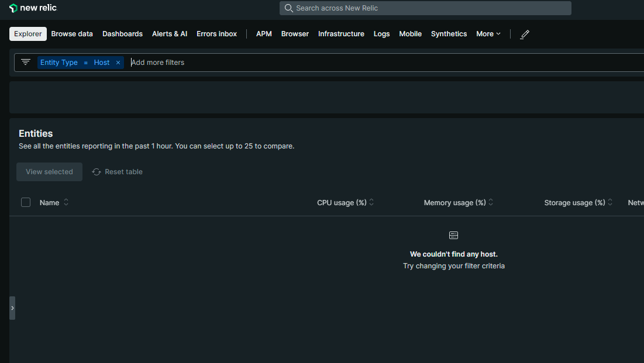Viewport: 644px width, 363px height.
Task: Sort by Storage usage (%) column
Action: coord(578,202)
